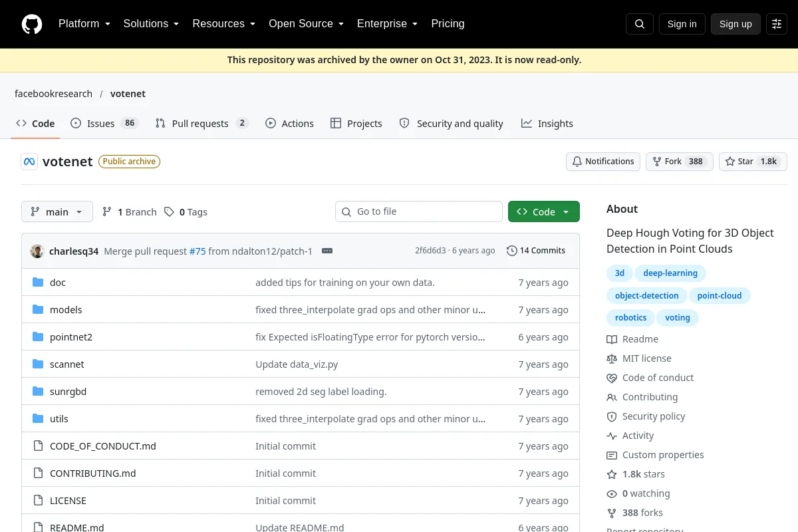Image resolution: width=798 pixels, height=532 pixels.
Task: Click the Notifications bell button
Action: pos(603,162)
